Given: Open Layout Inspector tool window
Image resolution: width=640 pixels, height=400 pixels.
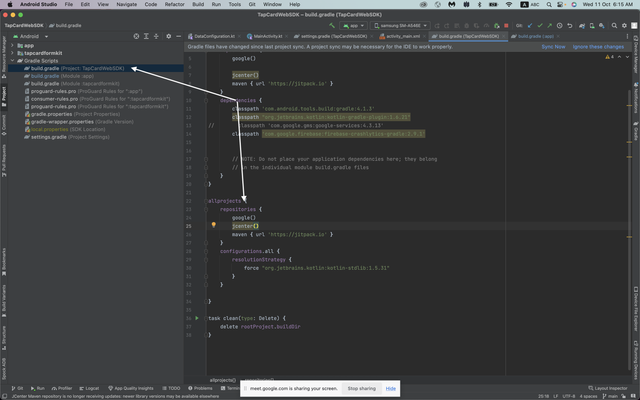Looking at the screenshot, I should (607, 388).
